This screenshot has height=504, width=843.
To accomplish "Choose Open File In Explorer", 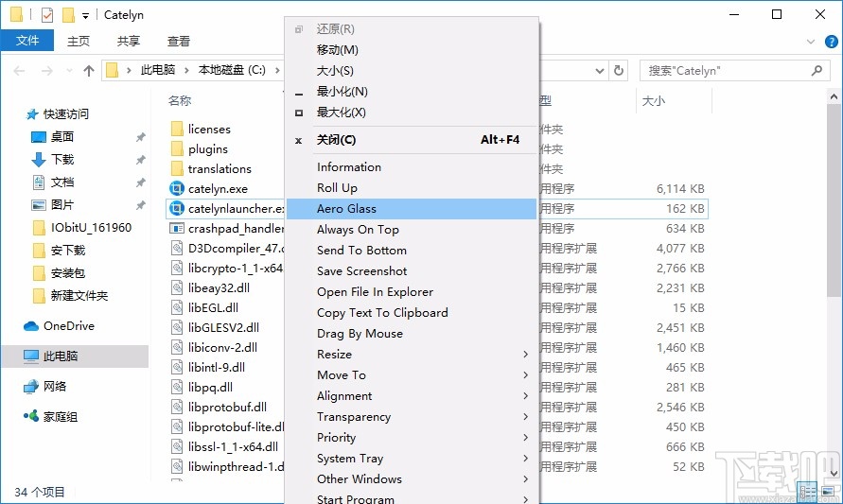I will tap(412, 292).
